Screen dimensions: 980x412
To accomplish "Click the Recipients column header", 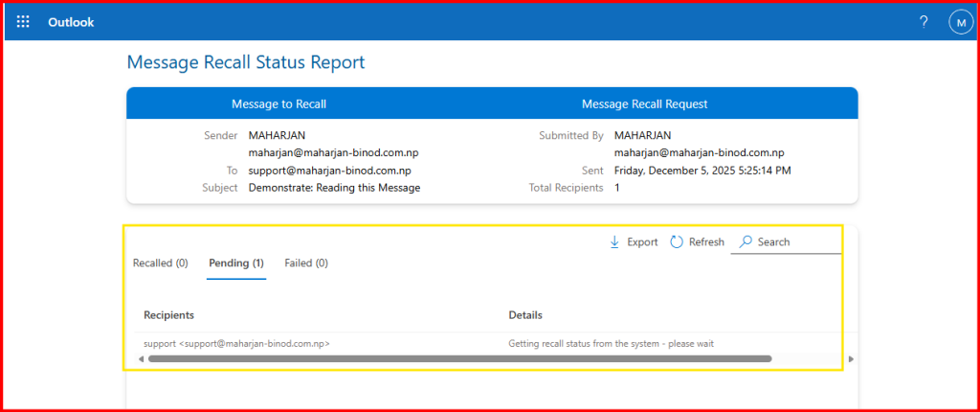I will [169, 315].
